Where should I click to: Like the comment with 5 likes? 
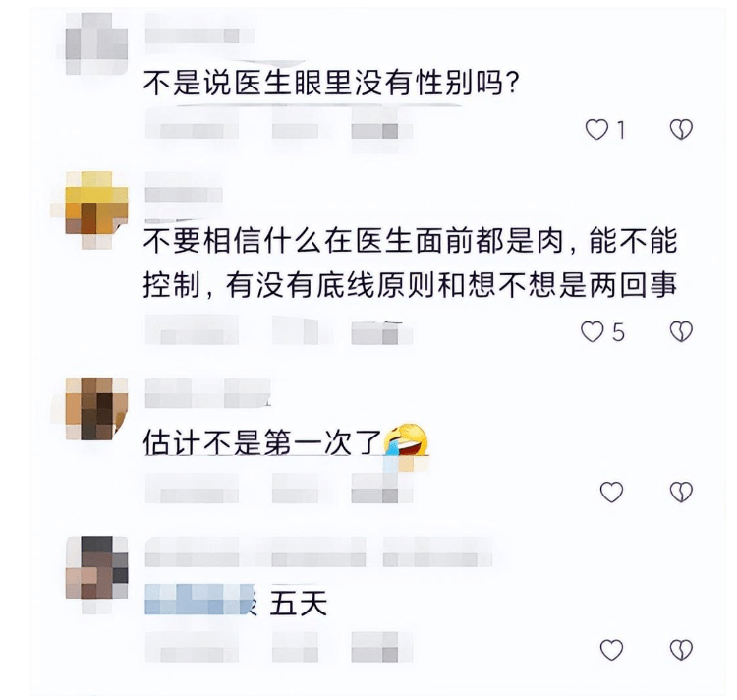pos(593,332)
